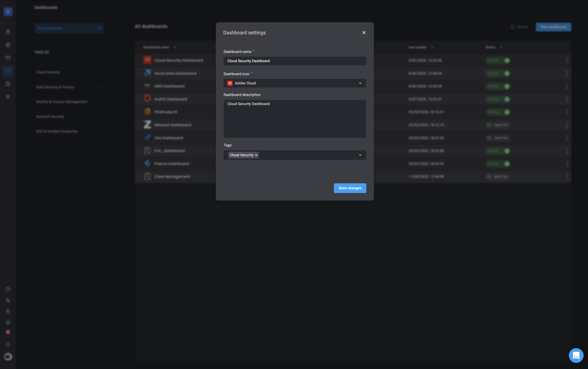Select the All dashboards sidebar tab
Viewport: 588px width, 369px height.
69,28
